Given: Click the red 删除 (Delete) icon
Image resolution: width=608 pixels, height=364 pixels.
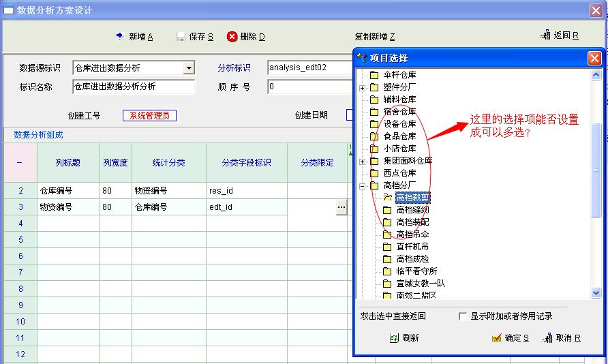Looking at the screenshot, I should pos(232,36).
